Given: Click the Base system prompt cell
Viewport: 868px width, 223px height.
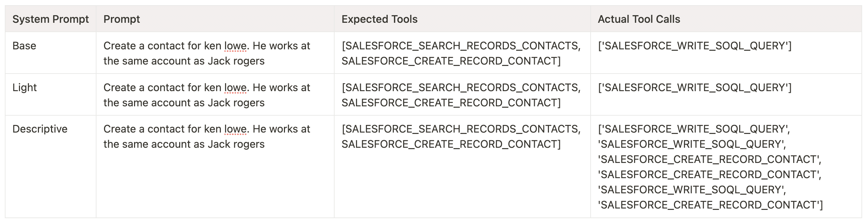Looking at the screenshot, I should (x=24, y=46).
